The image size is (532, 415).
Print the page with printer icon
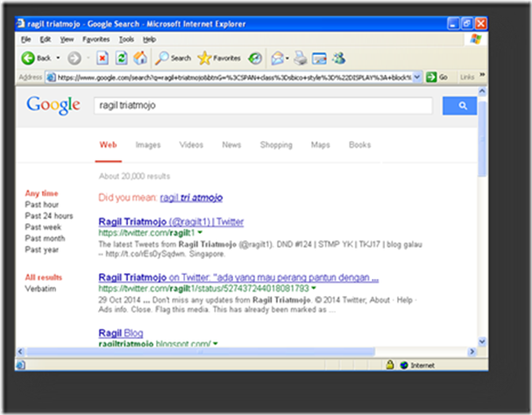click(x=301, y=59)
